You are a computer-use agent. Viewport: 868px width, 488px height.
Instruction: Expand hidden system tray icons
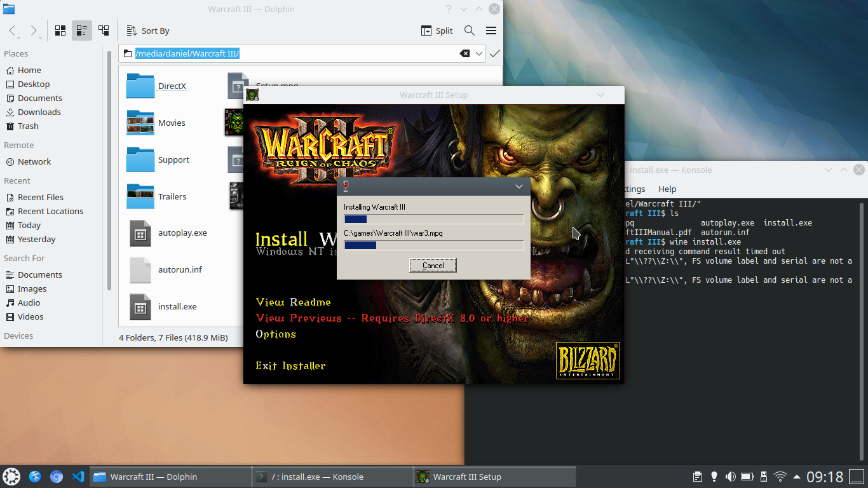[x=796, y=476]
